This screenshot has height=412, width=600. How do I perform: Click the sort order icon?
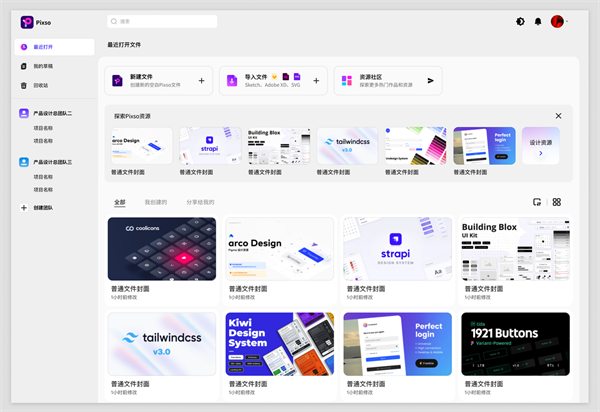[x=537, y=202]
